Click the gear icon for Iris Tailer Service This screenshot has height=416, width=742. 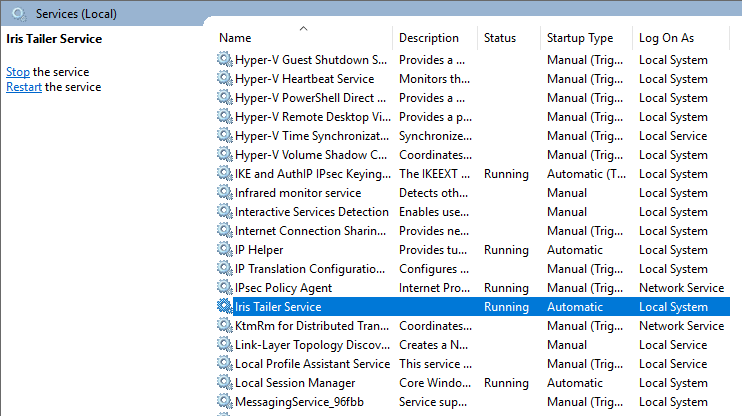tap(224, 307)
